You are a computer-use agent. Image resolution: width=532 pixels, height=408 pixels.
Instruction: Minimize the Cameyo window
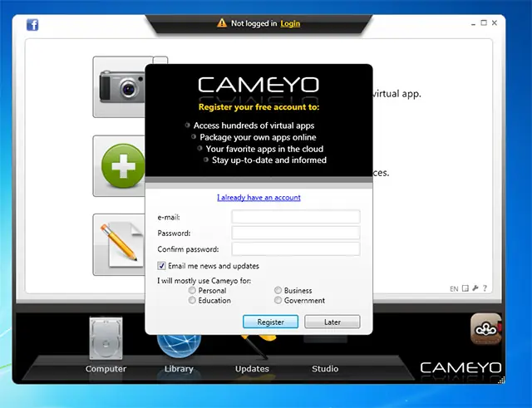click(x=473, y=24)
